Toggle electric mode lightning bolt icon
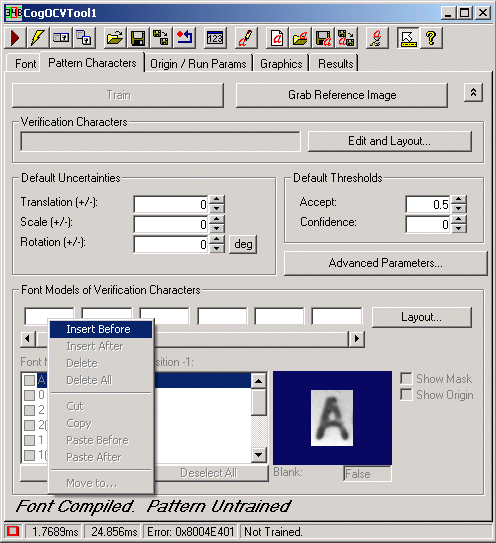 (37, 38)
